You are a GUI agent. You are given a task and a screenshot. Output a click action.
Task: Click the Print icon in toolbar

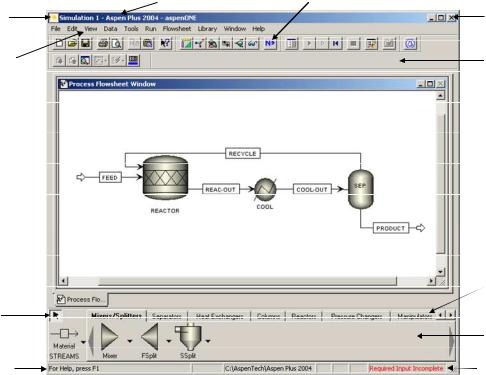point(103,44)
